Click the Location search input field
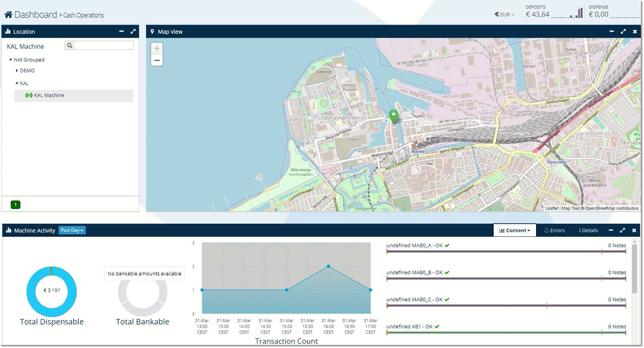Screen dimensions: 644x348 click(x=103, y=45)
